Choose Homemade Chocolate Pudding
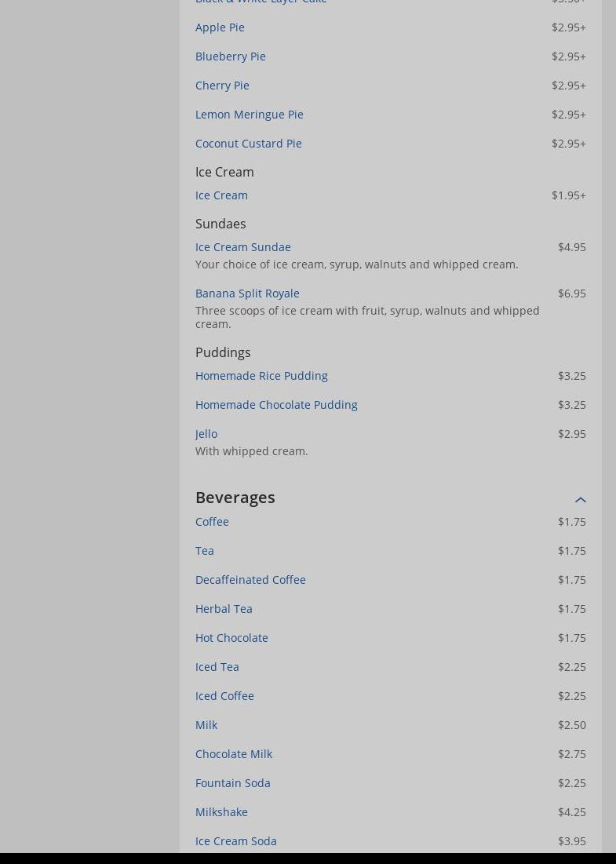The width and height of the screenshot is (616, 864). 276,405
